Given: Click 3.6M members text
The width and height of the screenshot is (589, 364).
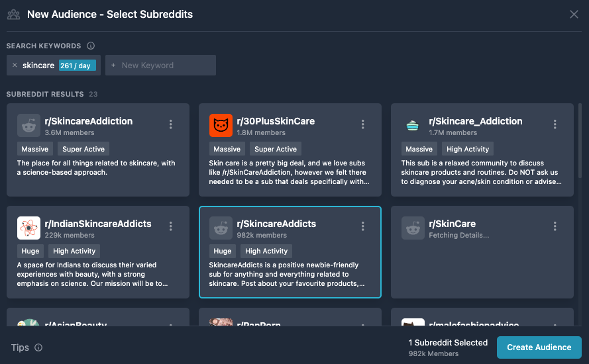Looking at the screenshot, I should coord(70,132).
